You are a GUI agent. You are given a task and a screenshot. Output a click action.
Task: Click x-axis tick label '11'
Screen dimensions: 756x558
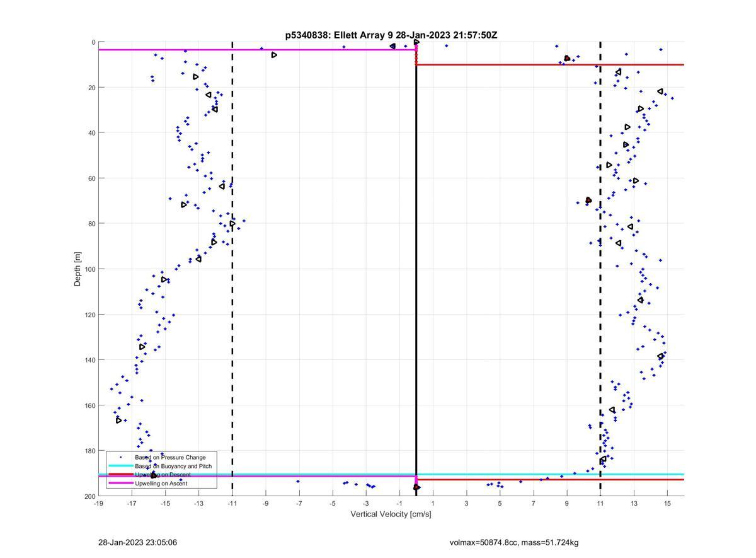pos(600,504)
